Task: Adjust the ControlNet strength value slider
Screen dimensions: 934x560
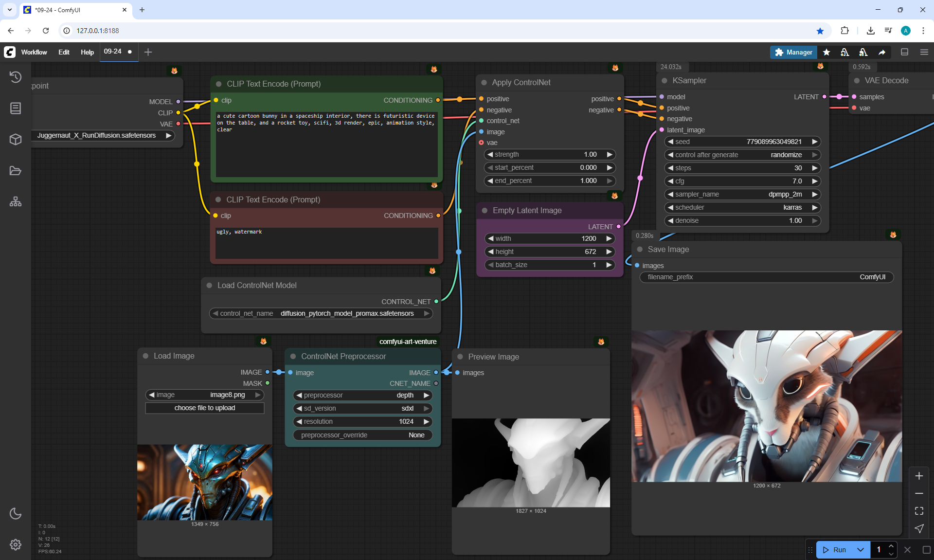Action: coord(550,154)
